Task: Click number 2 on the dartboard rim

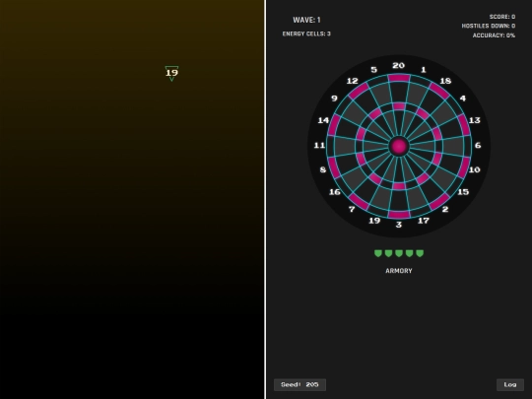Action: click(445, 209)
